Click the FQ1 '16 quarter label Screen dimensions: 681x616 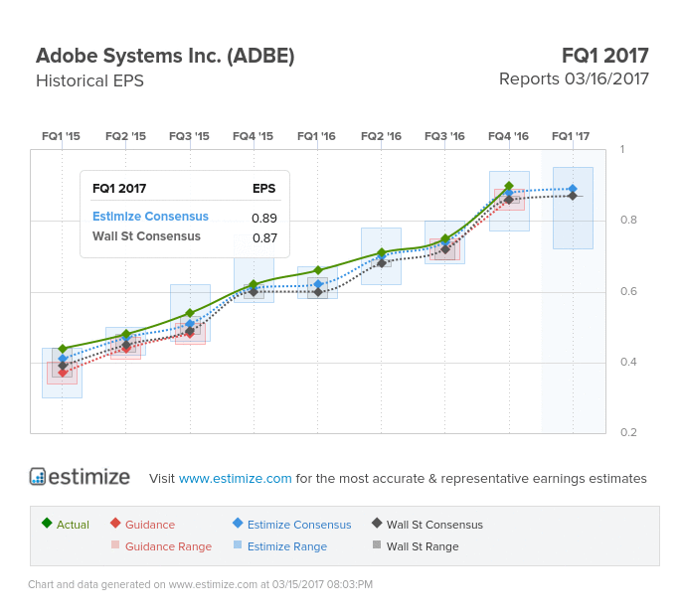[316, 136]
